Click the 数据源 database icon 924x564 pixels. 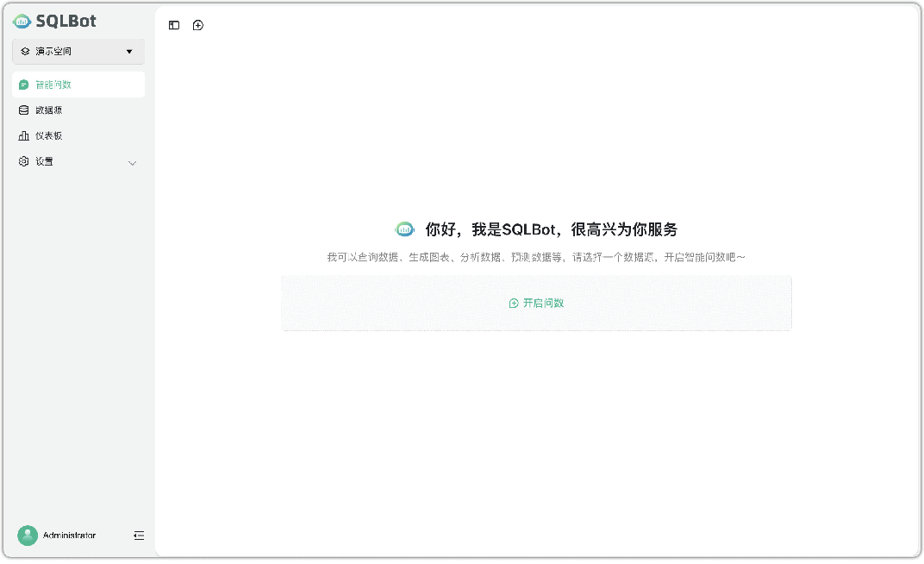point(22,110)
